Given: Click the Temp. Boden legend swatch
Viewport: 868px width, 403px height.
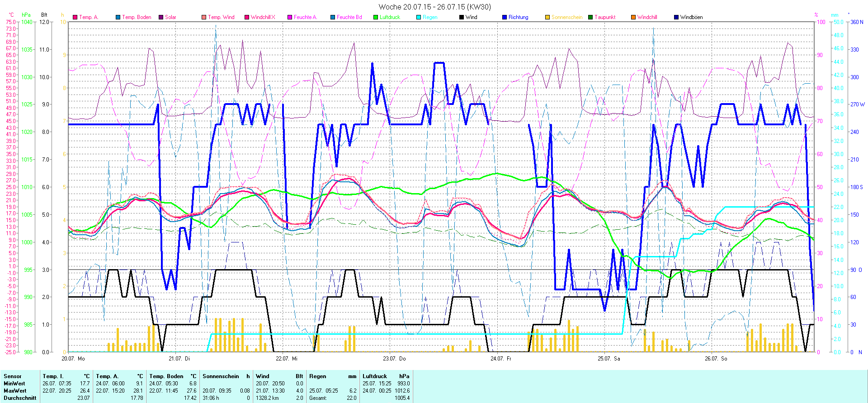Looking at the screenshot, I should 118,17.
